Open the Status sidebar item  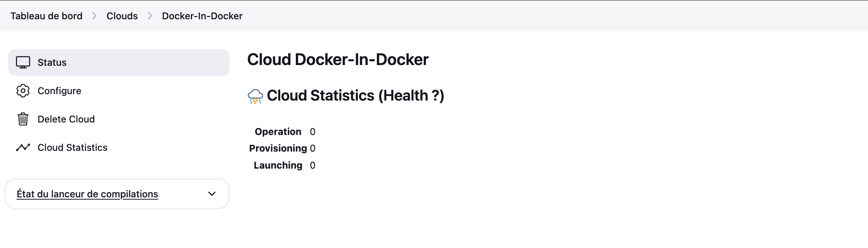pyautogui.click(x=52, y=62)
